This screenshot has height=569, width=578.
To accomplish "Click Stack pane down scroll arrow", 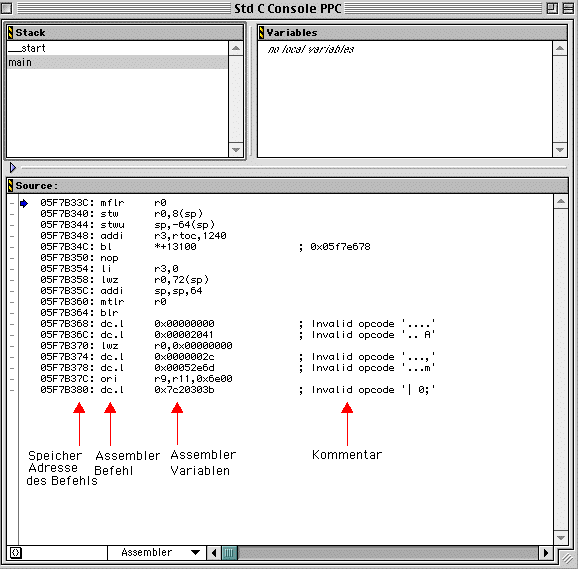I will coord(236,150).
